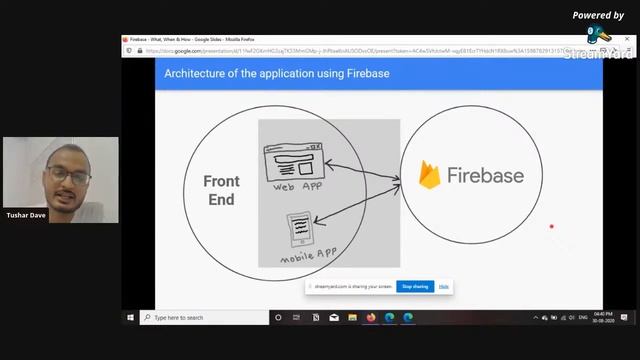Open the first Edge icon in taskbar
The height and width of the screenshot is (360, 640).
(x=389, y=318)
